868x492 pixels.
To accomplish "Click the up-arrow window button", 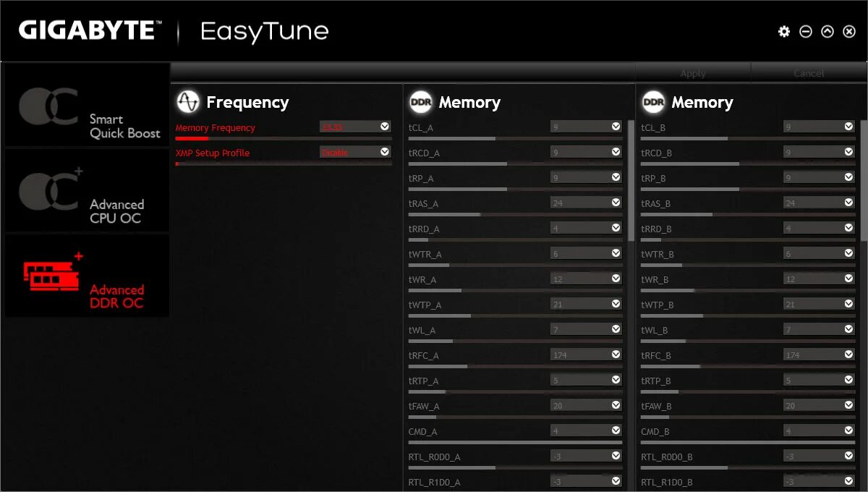I will pyautogui.click(x=827, y=32).
